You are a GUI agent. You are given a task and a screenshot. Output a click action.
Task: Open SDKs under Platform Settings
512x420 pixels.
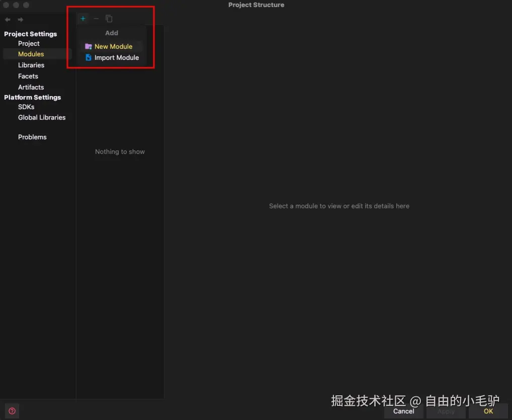(26, 107)
